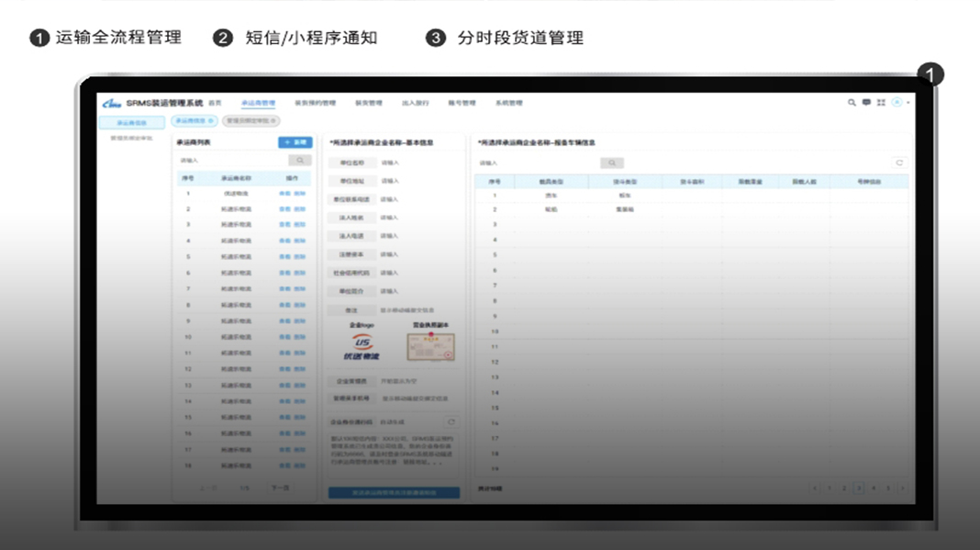Open the message notification icon at top right
The width and height of the screenshot is (980, 550).
[x=867, y=104]
